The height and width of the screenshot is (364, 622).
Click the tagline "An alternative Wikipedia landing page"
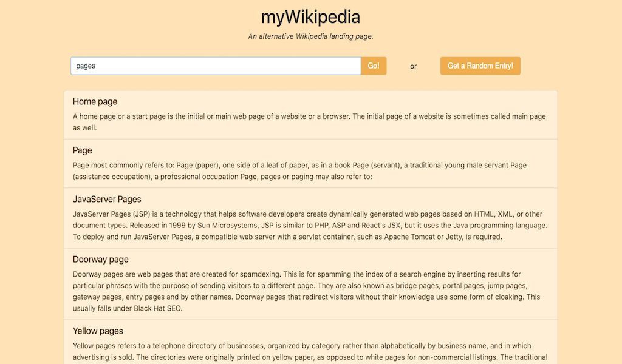point(310,36)
